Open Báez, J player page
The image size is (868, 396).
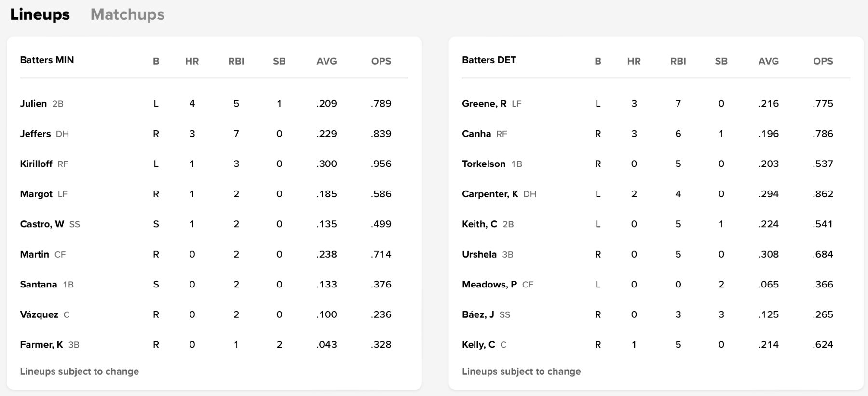[478, 314]
